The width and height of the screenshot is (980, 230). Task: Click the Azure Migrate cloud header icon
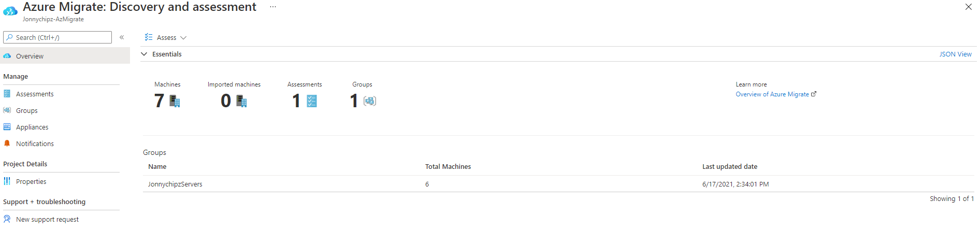coord(10,10)
